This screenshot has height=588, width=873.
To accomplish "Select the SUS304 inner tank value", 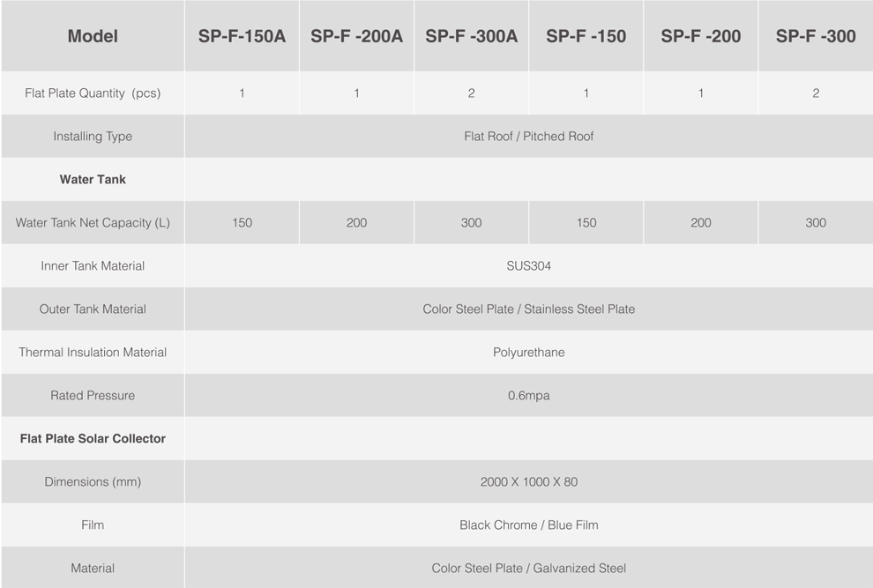I will click(x=529, y=265).
